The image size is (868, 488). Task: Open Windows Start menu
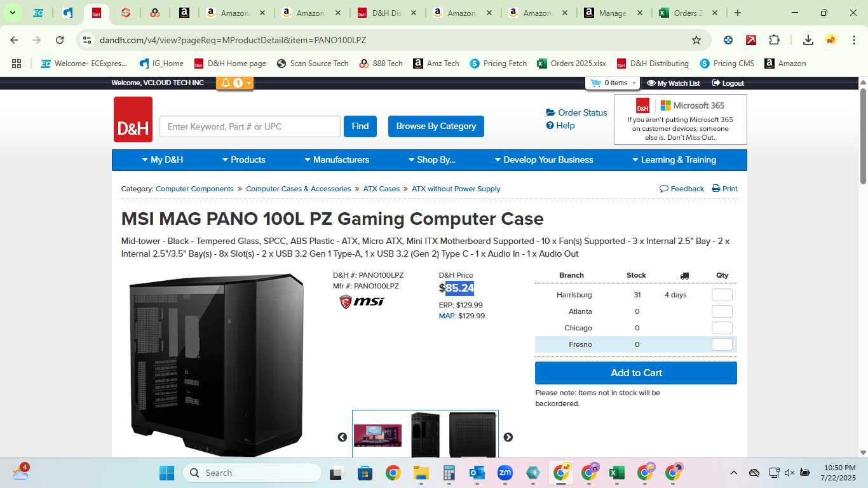pos(166,473)
